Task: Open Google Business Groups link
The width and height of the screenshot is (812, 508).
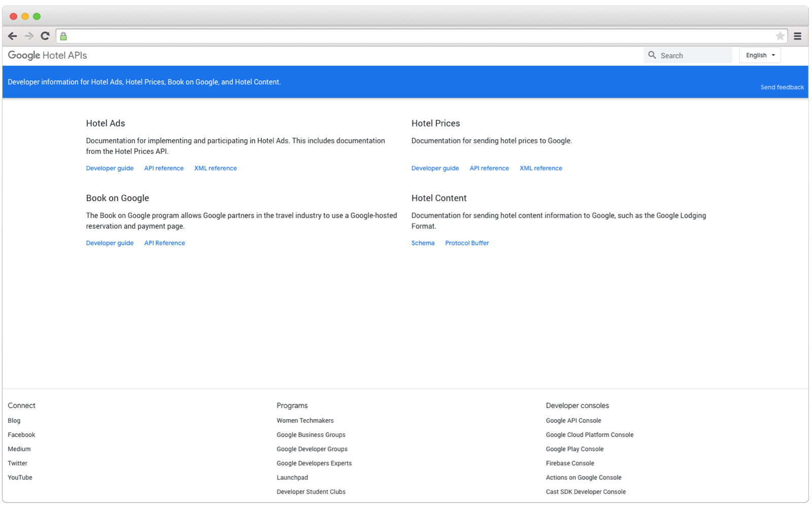Action: [311, 435]
